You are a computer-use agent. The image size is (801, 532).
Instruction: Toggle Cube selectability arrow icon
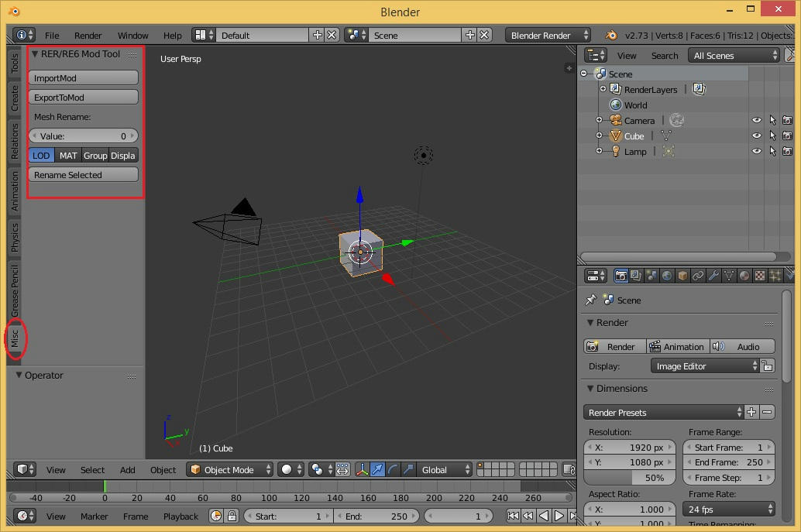point(772,136)
